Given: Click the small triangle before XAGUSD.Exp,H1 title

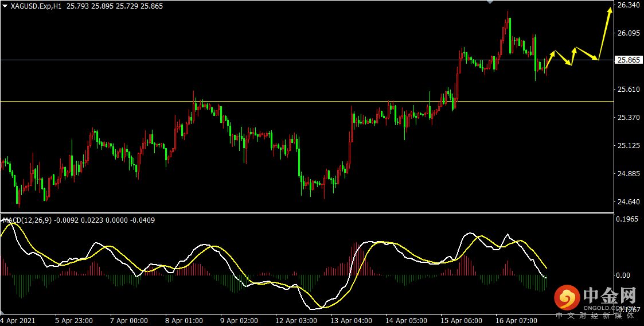Looking at the screenshot, I should pyautogui.click(x=5, y=6).
